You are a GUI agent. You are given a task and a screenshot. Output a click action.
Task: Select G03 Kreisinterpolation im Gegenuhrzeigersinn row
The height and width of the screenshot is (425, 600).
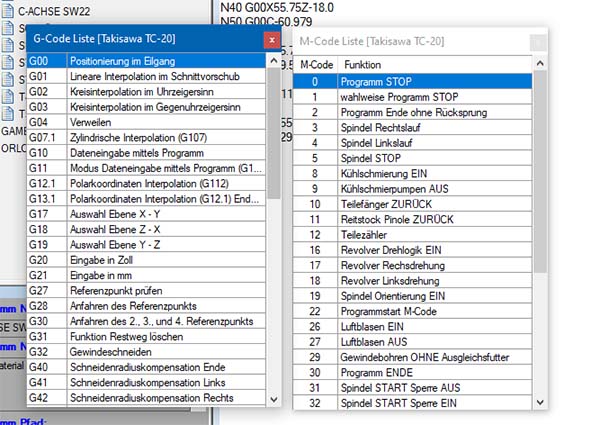point(146,107)
